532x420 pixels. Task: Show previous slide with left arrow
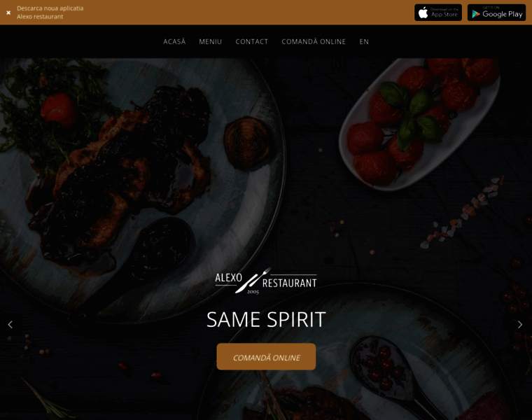point(10,325)
